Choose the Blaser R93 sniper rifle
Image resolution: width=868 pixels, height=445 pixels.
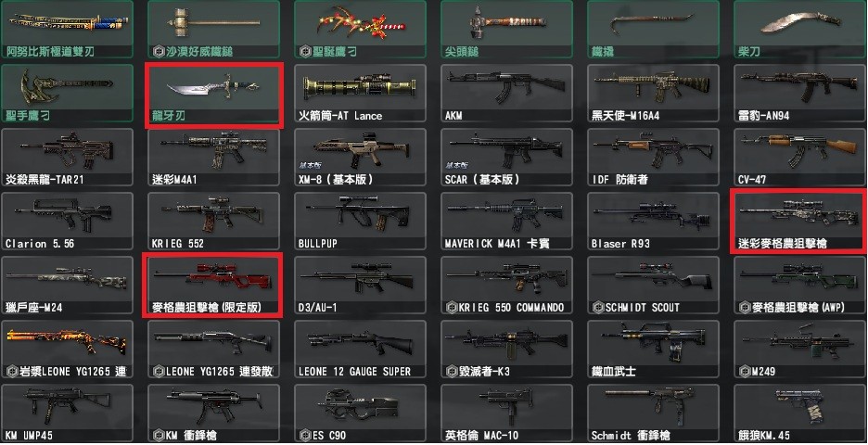(653, 221)
